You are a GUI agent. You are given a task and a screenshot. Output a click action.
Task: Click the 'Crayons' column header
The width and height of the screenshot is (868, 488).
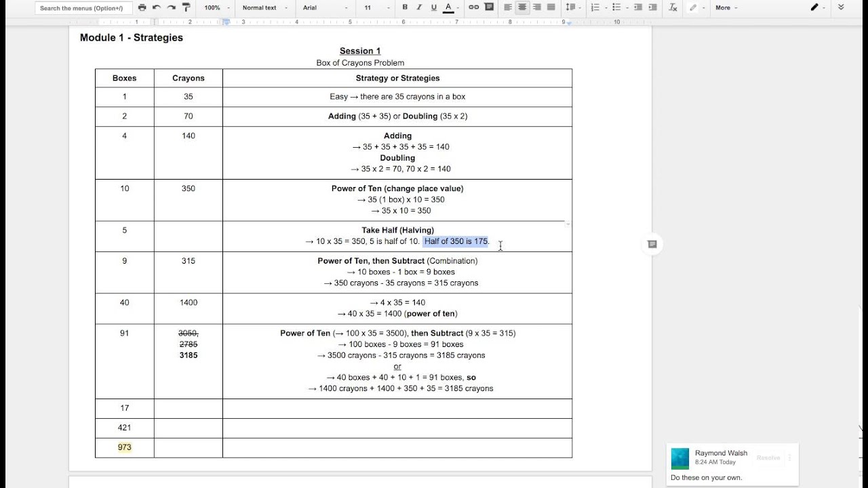[189, 78]
